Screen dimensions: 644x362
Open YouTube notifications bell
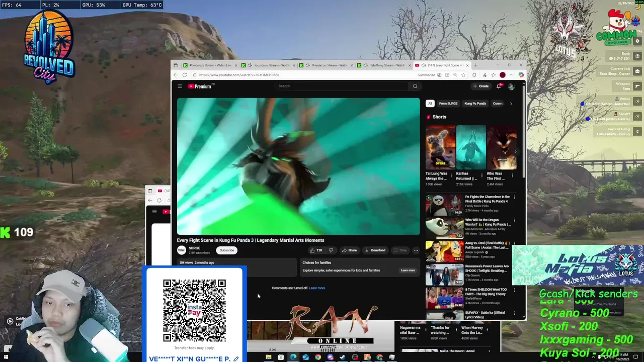click(499, 86)
